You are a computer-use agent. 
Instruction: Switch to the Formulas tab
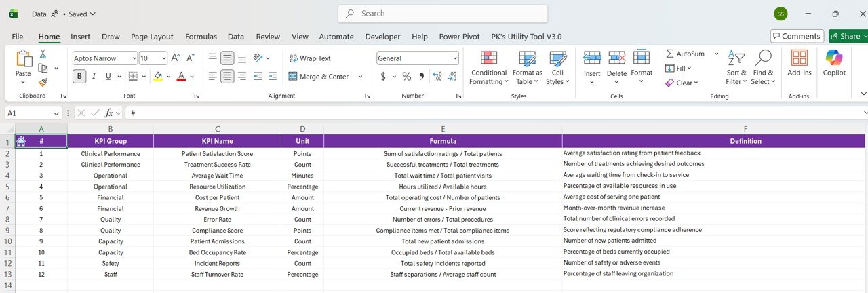[201, 37]
